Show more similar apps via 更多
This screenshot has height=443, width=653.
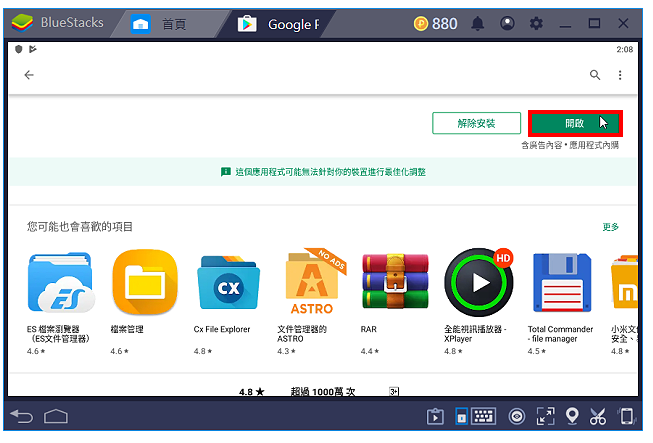click(x=611, y=227)
